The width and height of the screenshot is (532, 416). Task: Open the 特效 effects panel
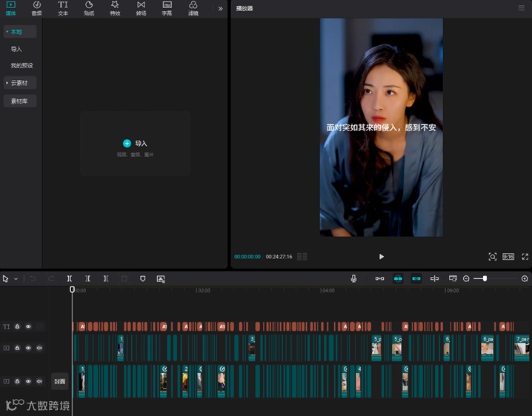pos(115,8)
